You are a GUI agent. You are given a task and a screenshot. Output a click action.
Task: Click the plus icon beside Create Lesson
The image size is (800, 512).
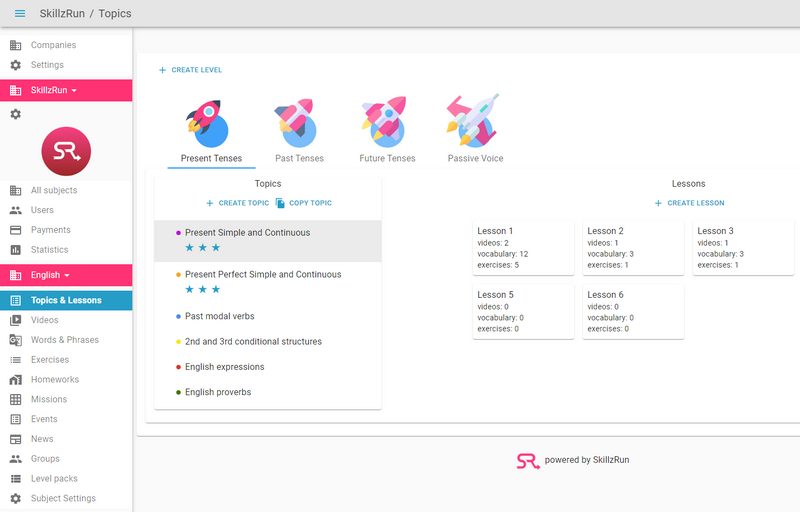click(x=658, y=203)
